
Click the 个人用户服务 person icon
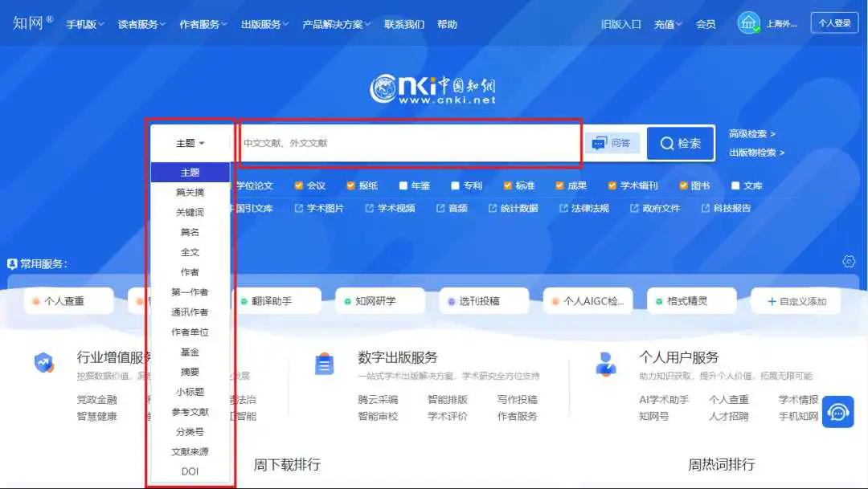[605, 363]
